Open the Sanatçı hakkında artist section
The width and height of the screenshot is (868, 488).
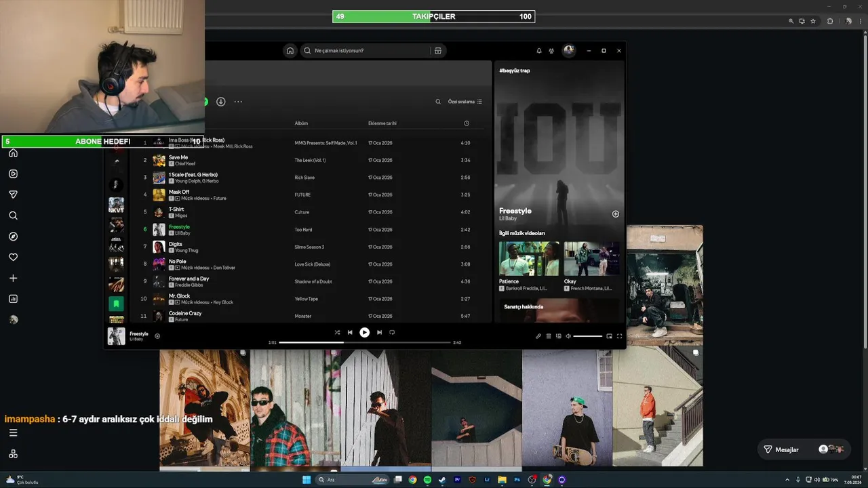pos(524,307)
